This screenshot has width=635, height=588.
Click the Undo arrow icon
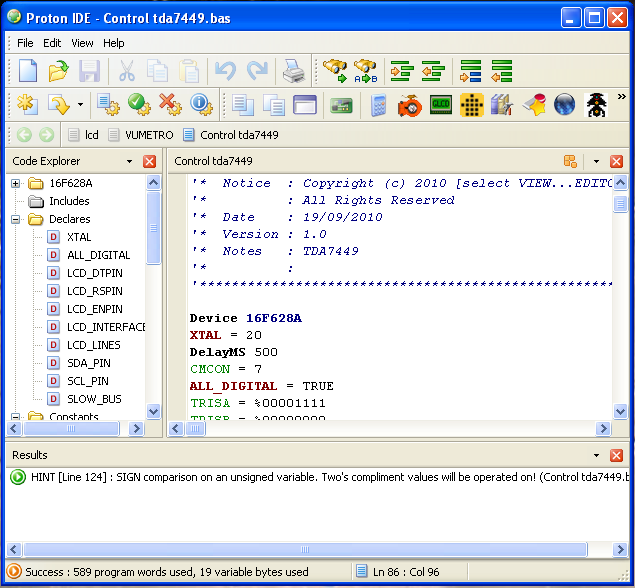click(x=225, y=71)
